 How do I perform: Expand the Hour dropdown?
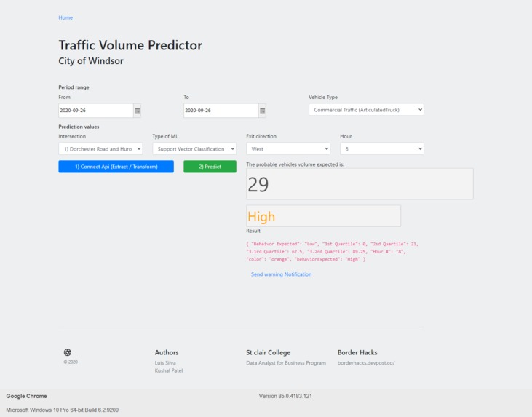click(x=382, y=148)
